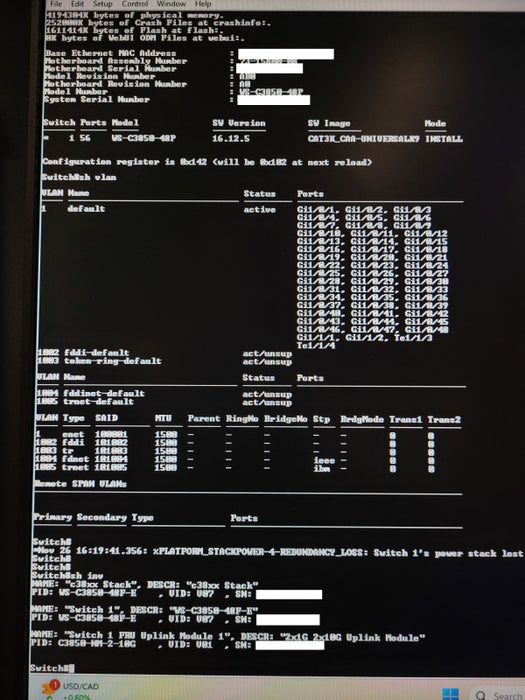Click the Gi1/1/1 port entry
The width and height of the screenshot is (525, 700).
click(316, 338)
